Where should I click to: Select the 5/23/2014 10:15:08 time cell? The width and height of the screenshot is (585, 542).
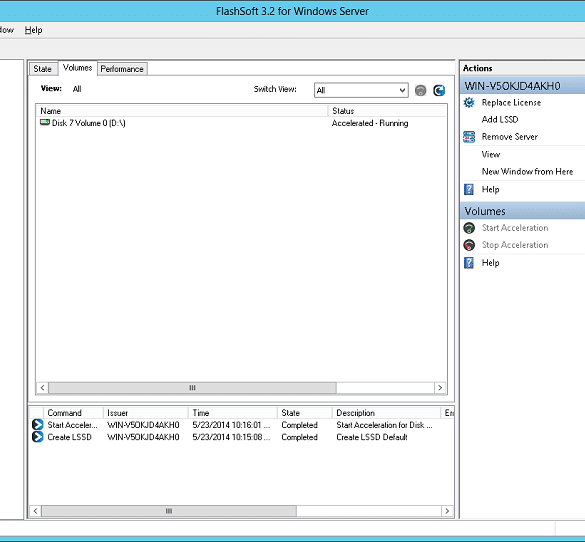231,437
